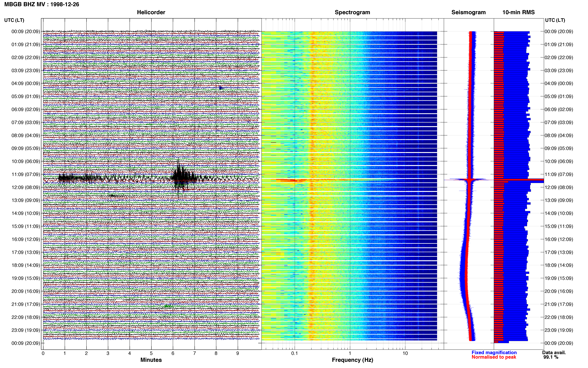Click the seismogram spike at 11:39
Image resolution: width=588 pixels, height=368 pixels.
click(469, 180)
